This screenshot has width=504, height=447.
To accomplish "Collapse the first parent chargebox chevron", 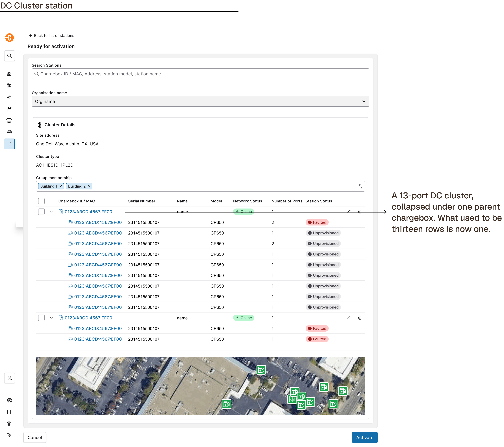I will click(51, 212).
